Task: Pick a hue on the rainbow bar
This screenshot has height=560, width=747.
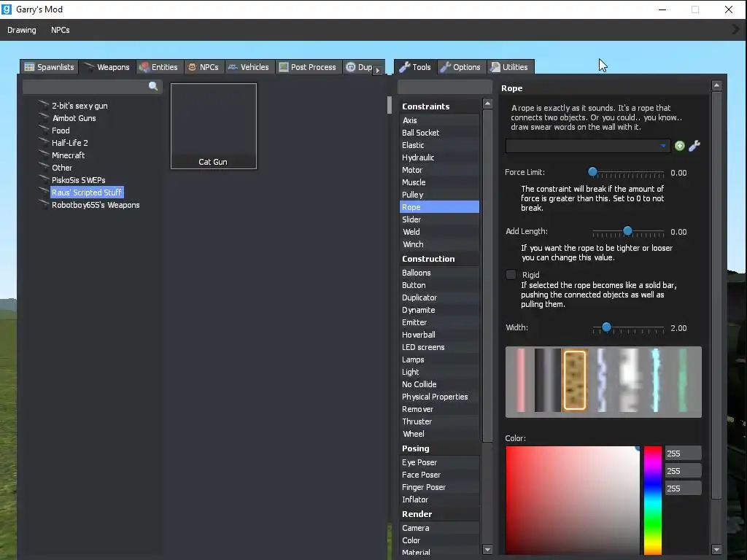Action: tap(653, 500)
